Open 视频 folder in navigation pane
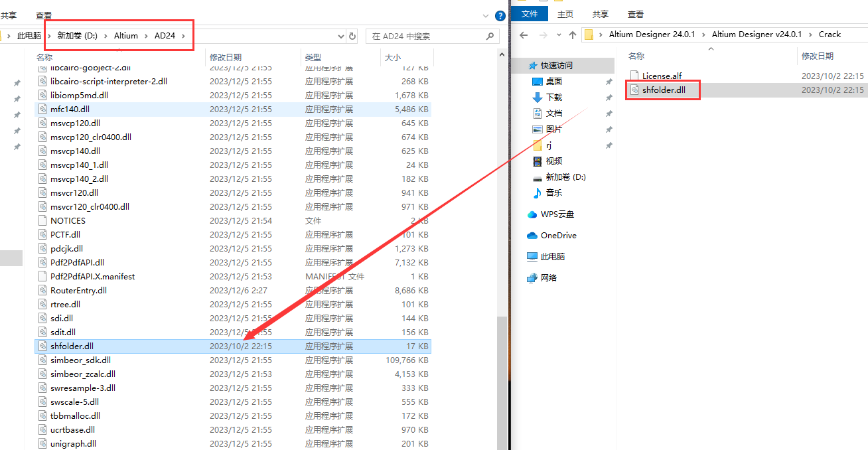The height and width of the screenshot is (450, 868). [553, 161]
